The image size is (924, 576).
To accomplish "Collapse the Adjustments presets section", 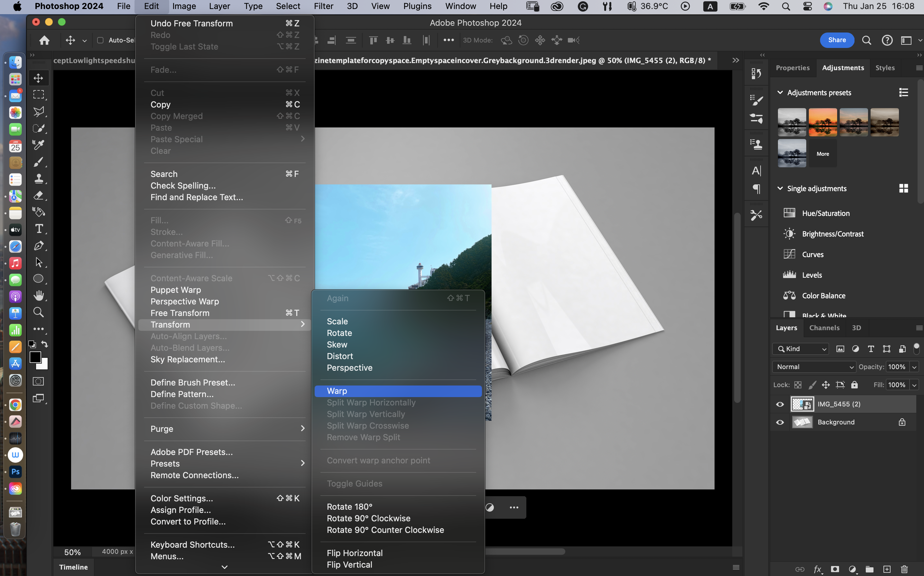I will coord(780,93).
